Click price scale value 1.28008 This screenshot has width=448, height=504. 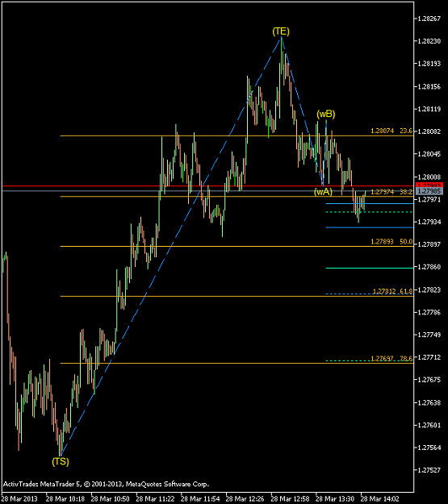(x=429, y=177)
